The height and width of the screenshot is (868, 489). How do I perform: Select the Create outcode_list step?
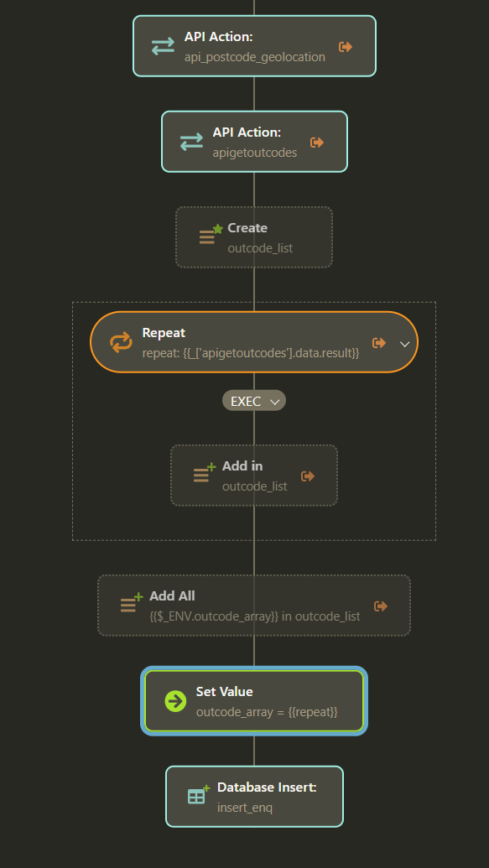coord(254,237)
